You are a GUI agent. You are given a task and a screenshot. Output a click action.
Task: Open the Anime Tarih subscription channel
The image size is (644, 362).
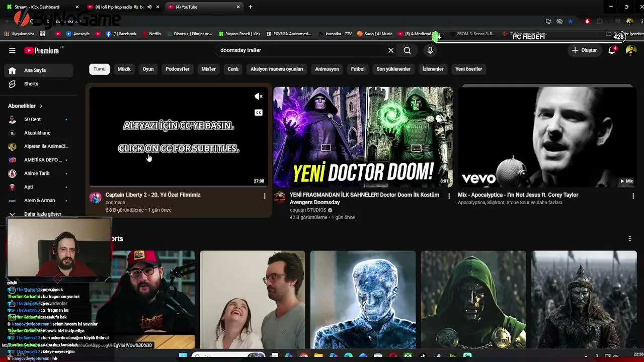coord(38,173)
